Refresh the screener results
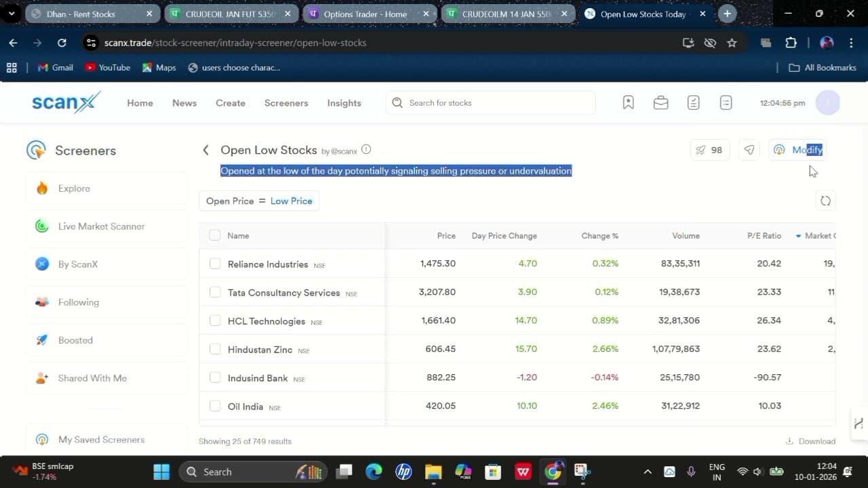 click(x=825, y=201)
